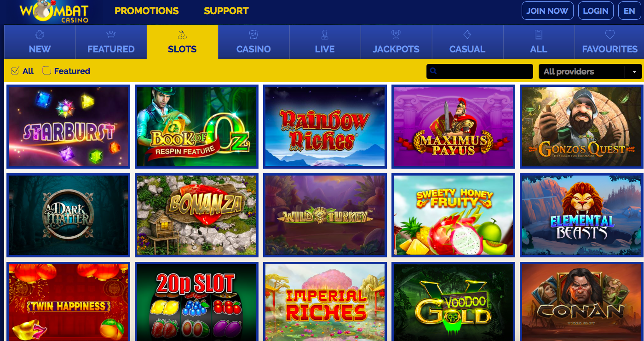The height and width of the screenshot is (341, 644).
Task: Click the trophy icon above JACKPOTS
Action: pos(396,34)
